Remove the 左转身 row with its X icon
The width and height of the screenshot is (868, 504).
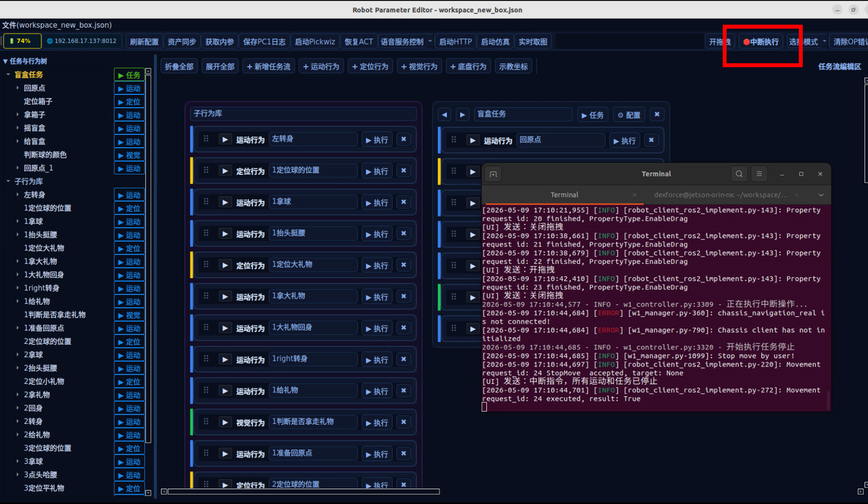pos(403,139)
